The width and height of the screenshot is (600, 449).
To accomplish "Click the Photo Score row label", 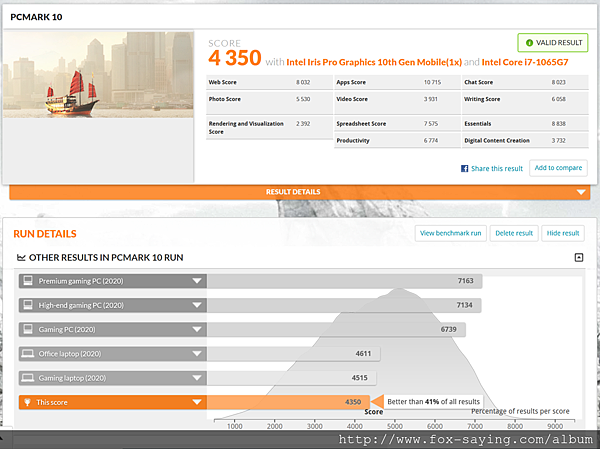I will tap(225, 99).
